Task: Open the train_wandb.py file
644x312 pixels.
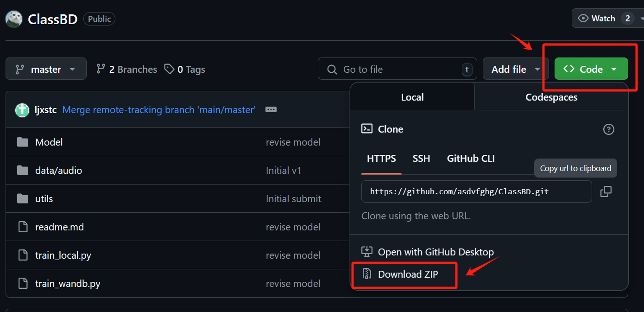Action: point(68,283)
